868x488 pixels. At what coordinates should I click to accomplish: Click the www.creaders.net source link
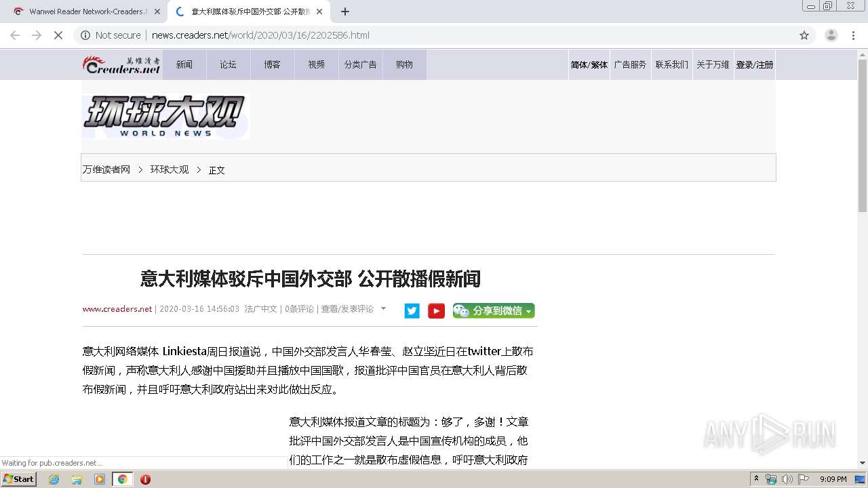pyautogui.click(x=117, y=309)
